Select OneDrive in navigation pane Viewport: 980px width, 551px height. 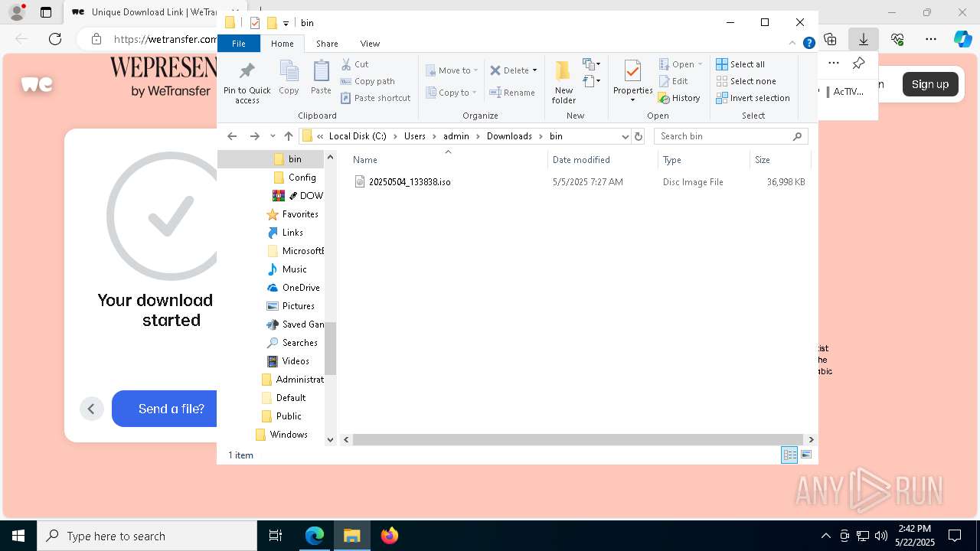(292, 288)
